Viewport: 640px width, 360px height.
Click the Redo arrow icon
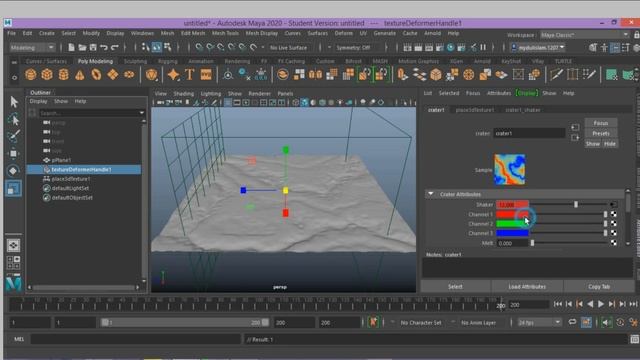pos(115,47)
